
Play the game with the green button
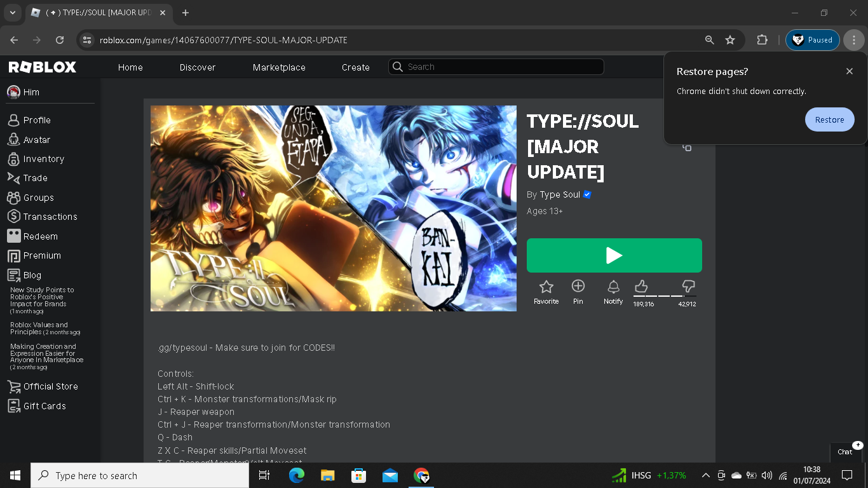614,255
